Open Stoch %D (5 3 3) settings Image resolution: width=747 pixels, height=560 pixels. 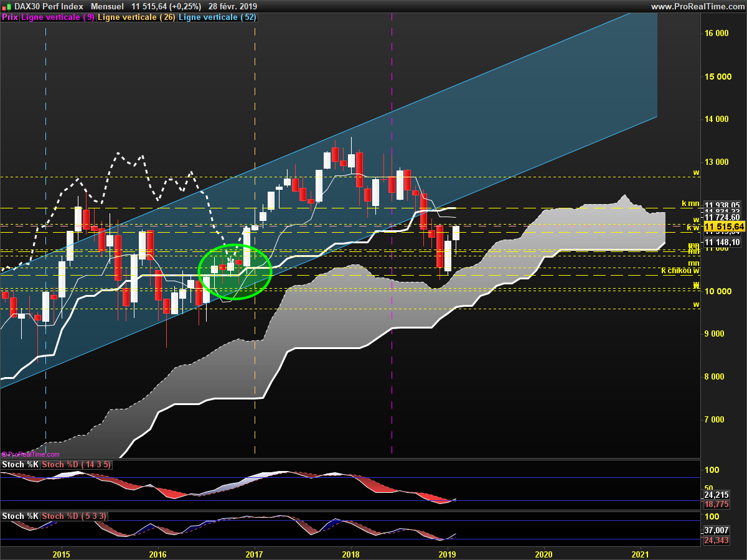click(x=75, y=516)
